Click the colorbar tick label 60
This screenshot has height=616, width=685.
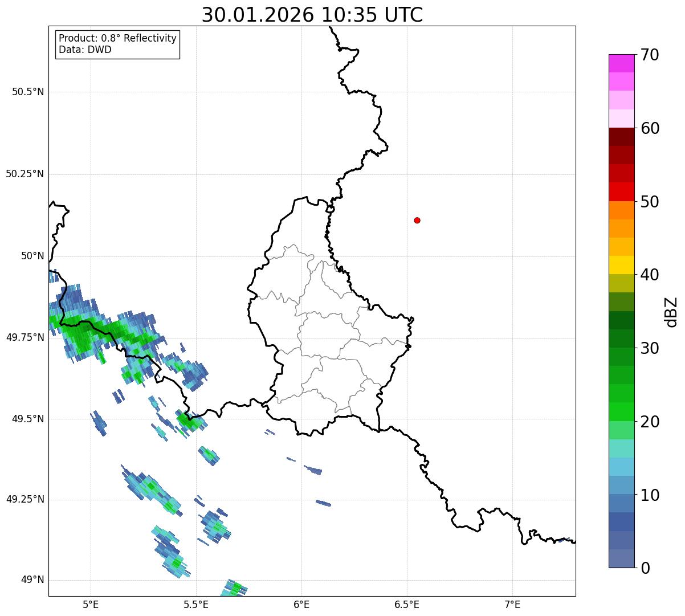coord(650,128)
